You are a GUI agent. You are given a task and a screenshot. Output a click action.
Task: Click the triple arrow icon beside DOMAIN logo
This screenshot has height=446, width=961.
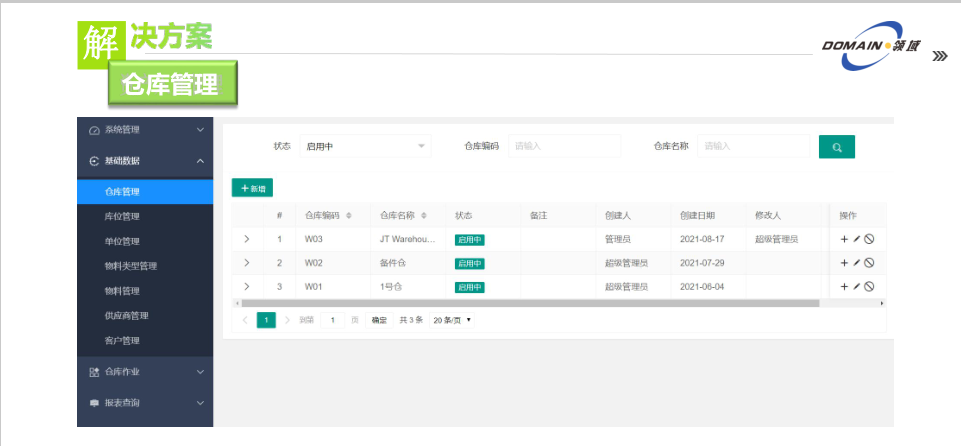click(x=940, y=56)
